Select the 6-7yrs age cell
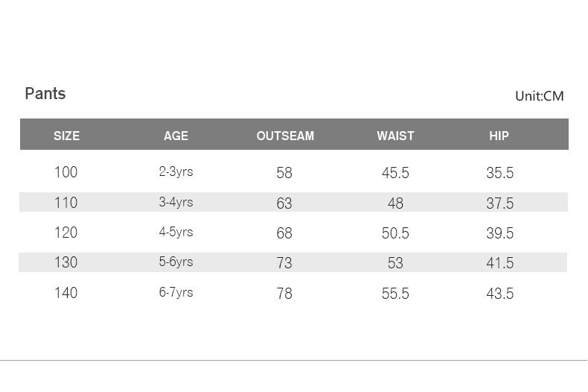588x392 pixels. 176,293
